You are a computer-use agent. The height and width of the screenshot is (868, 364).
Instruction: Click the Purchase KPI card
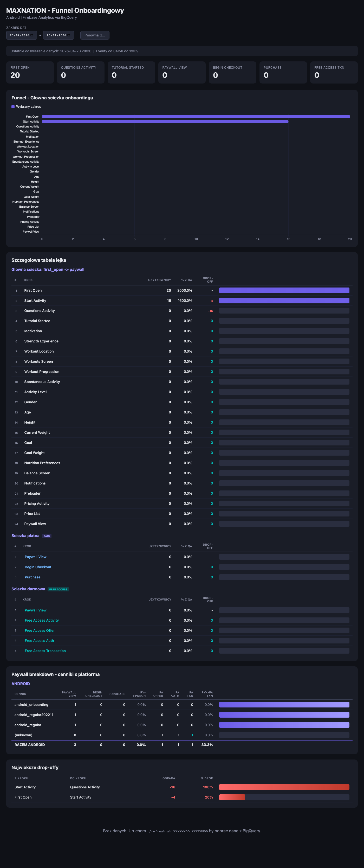pyautogui.click(x=283, y=72)
